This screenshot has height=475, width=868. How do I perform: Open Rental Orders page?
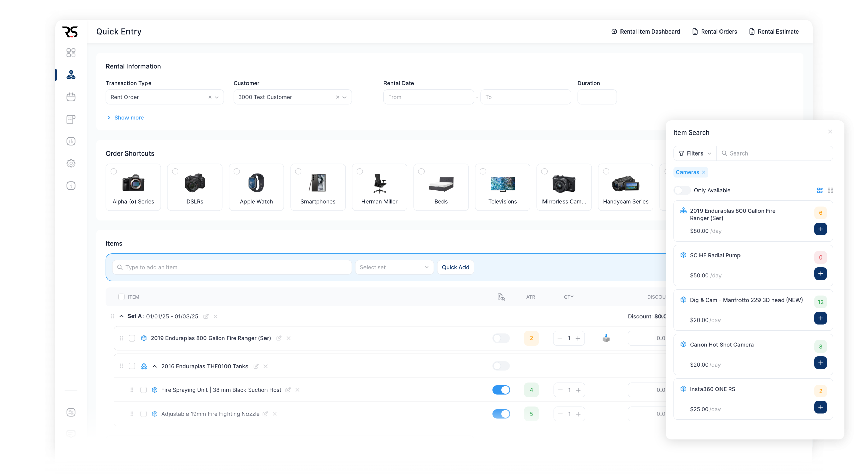(714, 32)
